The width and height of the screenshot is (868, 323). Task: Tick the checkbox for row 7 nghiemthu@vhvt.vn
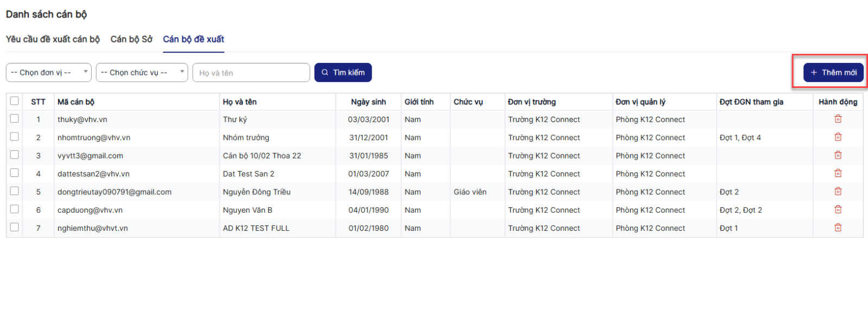click(15, 227)
